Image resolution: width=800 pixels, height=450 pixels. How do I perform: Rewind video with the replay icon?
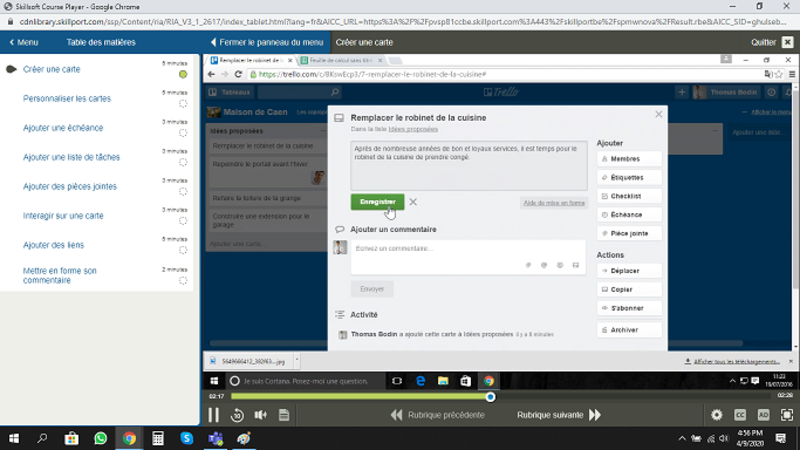[x=237, y=415]
